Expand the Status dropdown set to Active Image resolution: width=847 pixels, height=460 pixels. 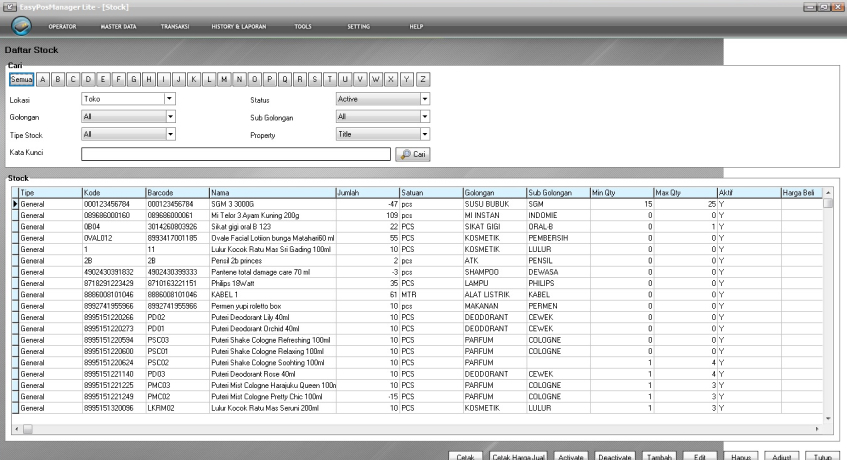pyautogui.click(x=424, y=99)
